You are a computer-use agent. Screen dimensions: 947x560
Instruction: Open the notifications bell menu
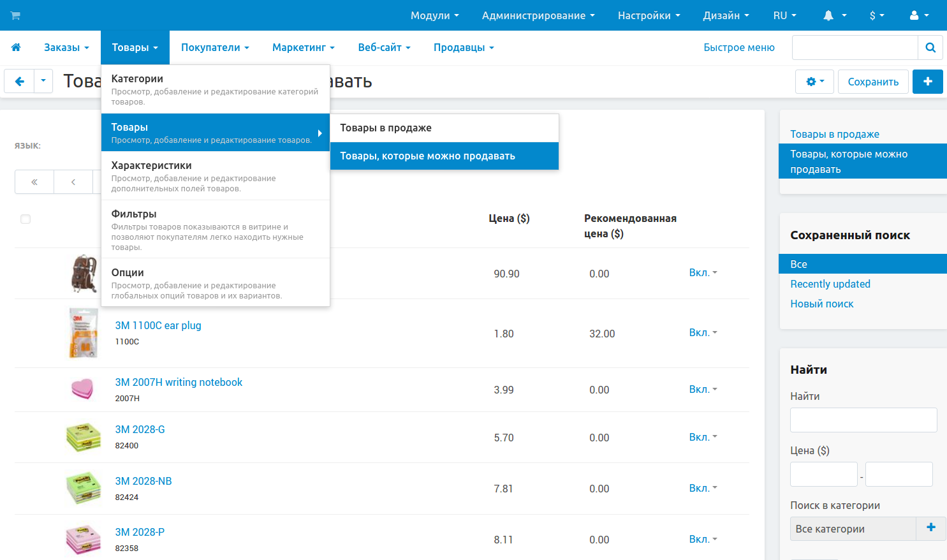[x=834, y=15]
